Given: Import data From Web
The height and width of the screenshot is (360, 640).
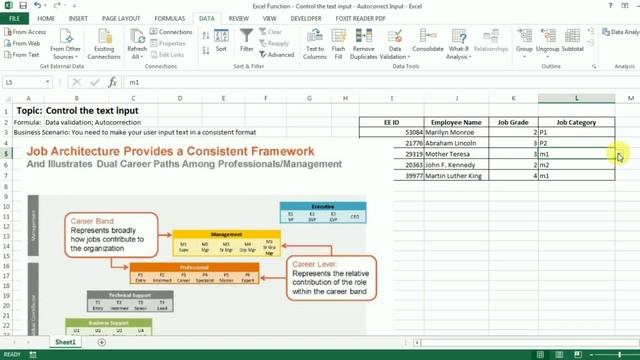Looking at the screenshot, I should (x=22, y=43).
